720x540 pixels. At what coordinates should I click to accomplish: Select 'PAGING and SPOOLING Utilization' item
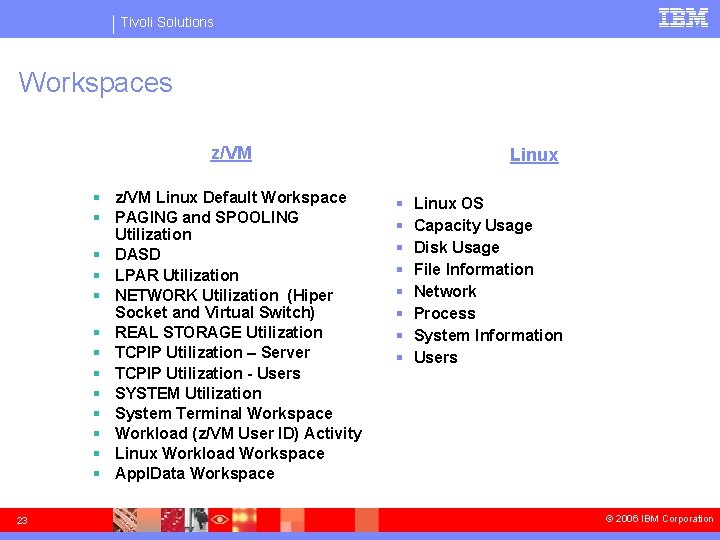207,225
